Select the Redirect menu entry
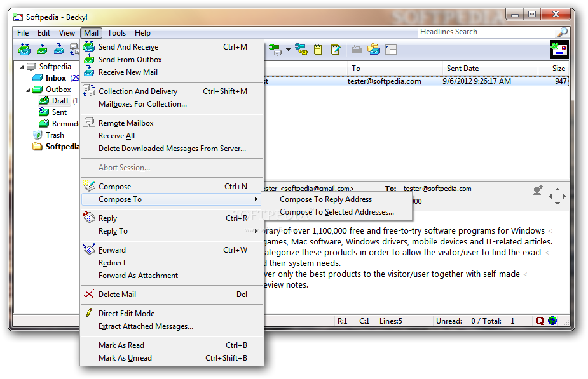Image resolution: width=588 pixels, height=379 pixels. tap(172, 263)
